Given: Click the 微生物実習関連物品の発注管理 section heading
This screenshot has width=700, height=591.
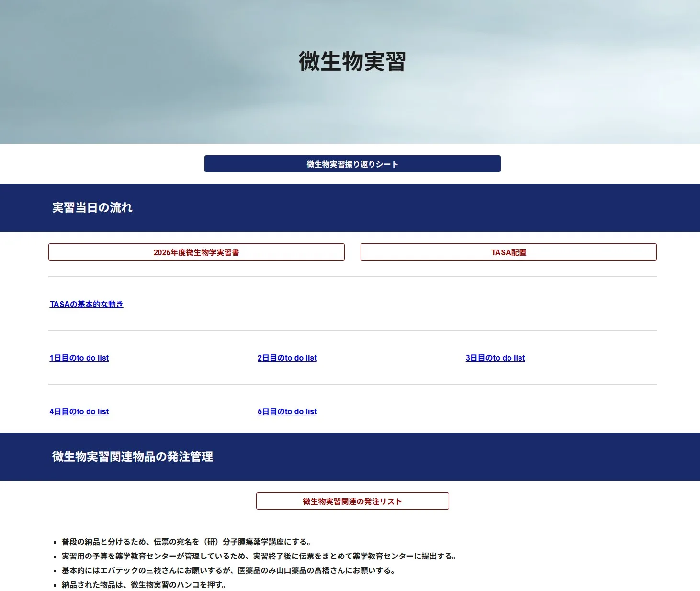Looking at the screenshot, I should pos(133,457).
